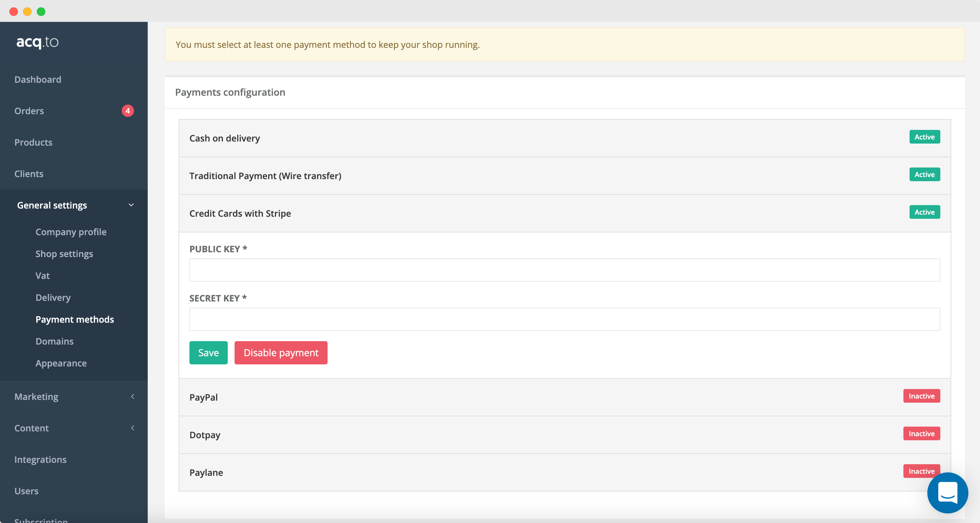Click the PUBLIC KEY input field
Screen dimensions: 980x523
click(565, 270)
